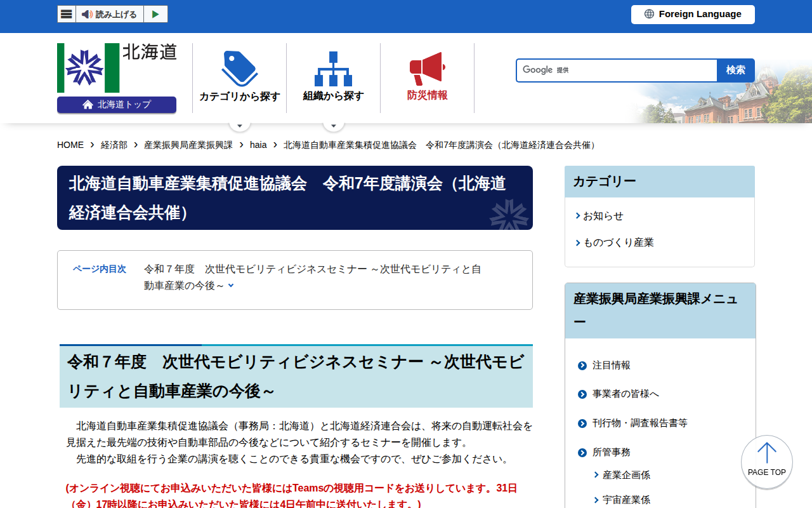Click the 産業振興局産業振興課メニュー heading
Image resolution: width=812 pixels, height=508 pixels.
[x=660, y=311]
